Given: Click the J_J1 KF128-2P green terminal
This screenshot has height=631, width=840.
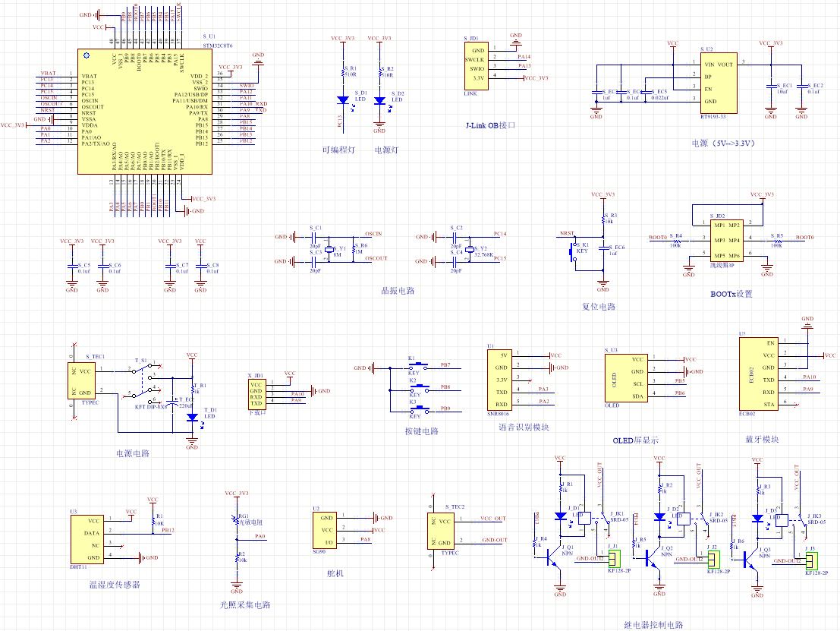Looking at the screenshot, I should (x=613, y=560).
